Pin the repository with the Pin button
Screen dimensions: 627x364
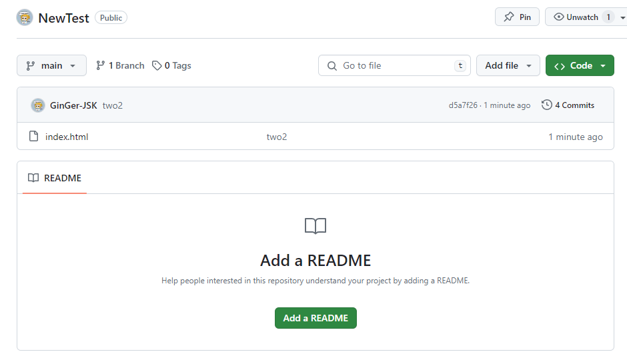coord(517,17)
